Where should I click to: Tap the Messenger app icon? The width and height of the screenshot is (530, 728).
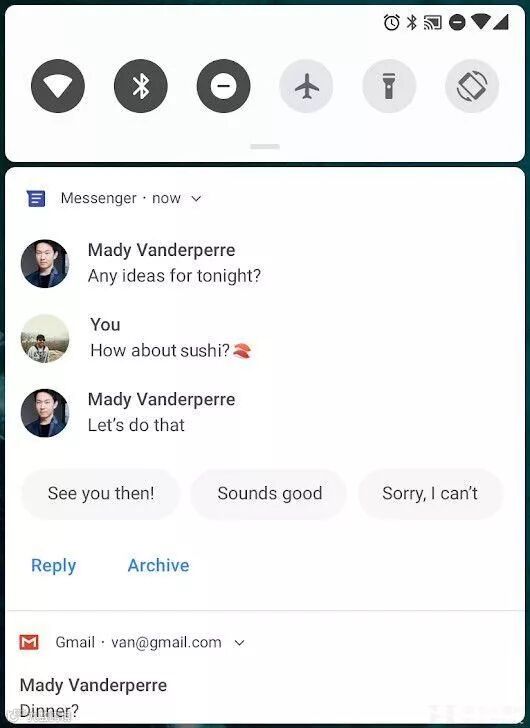[36, 198]
